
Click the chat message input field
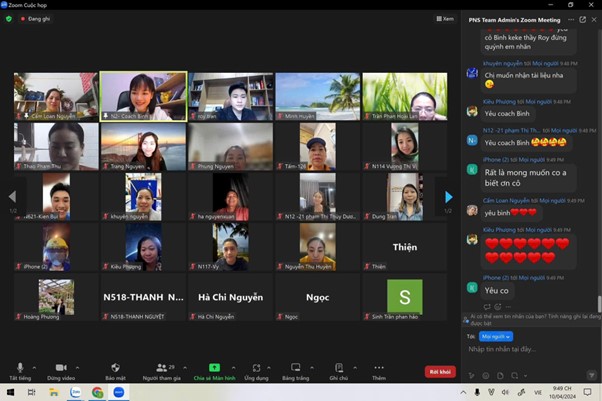tap(525, 349)
